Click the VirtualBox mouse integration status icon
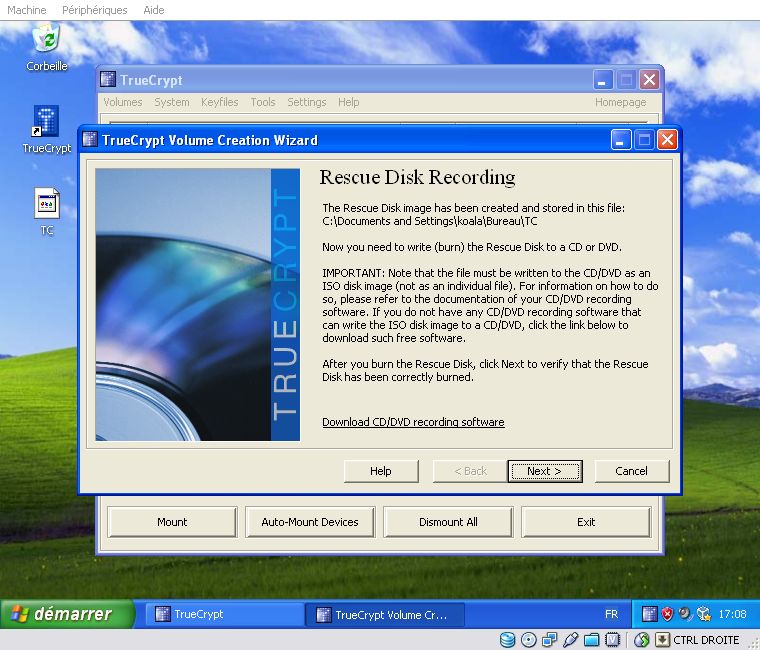 point(641,640)
